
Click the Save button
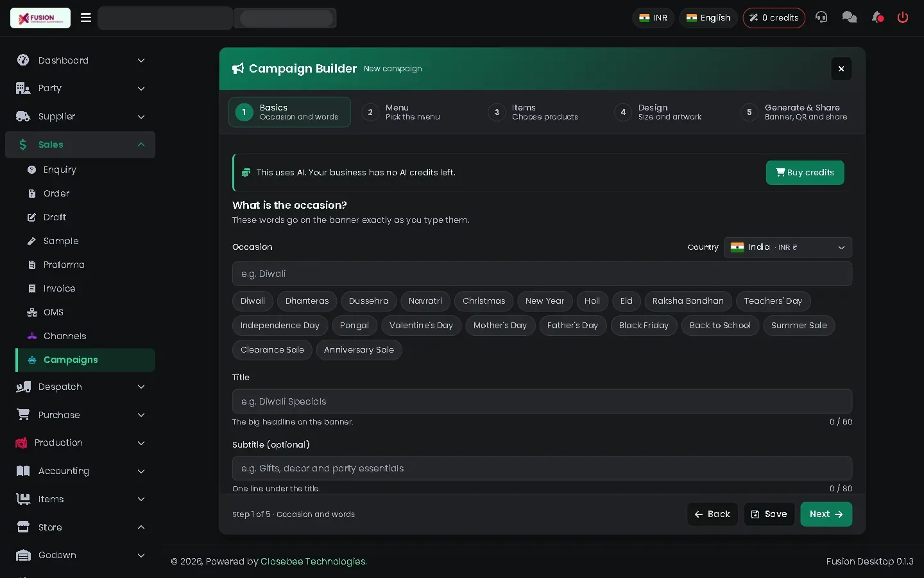(769, 514)
